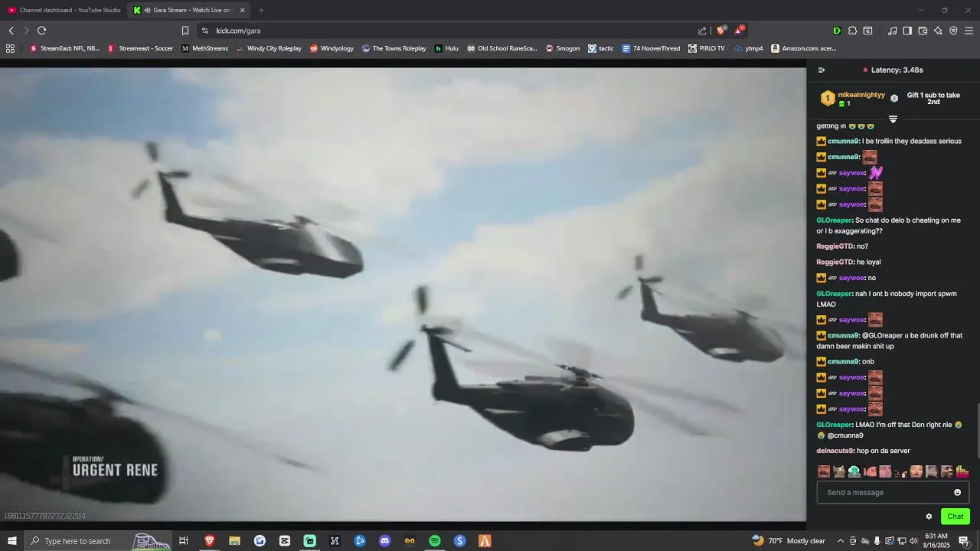Close the Gara Stream browser tab
This screenshot has width=980, height=551.
tap(242, 10)
